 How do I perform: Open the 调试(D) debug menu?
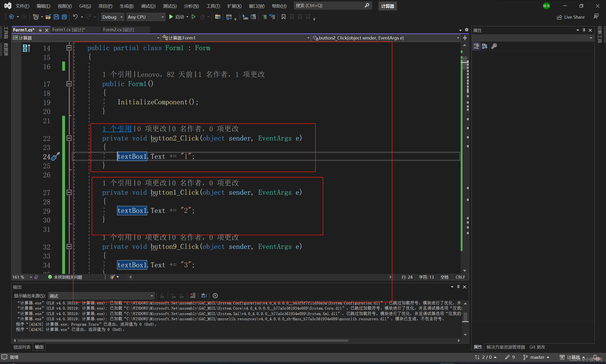pos(148,6)
